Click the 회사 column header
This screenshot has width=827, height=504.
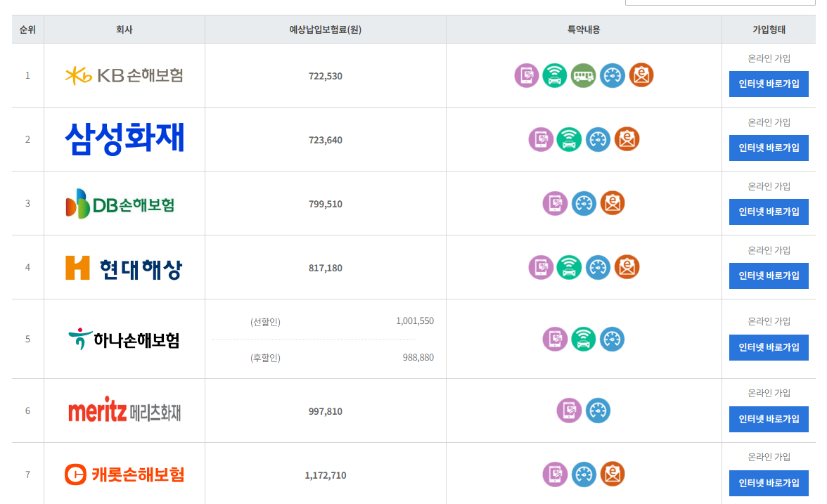point(124,30)
